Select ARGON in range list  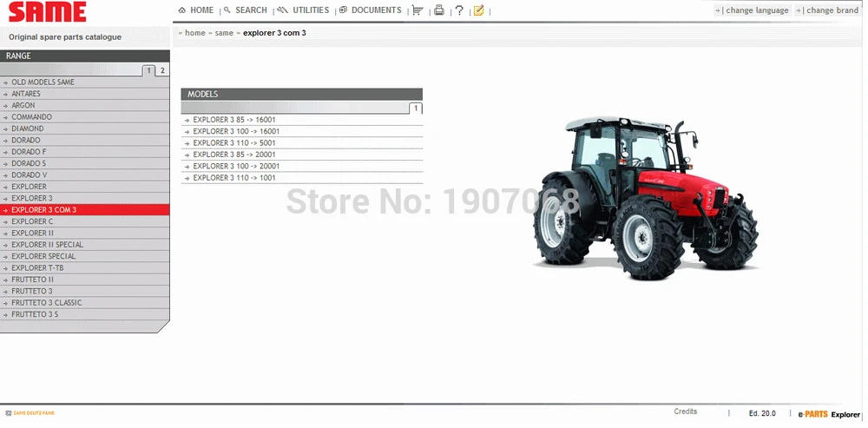[85, 105]
